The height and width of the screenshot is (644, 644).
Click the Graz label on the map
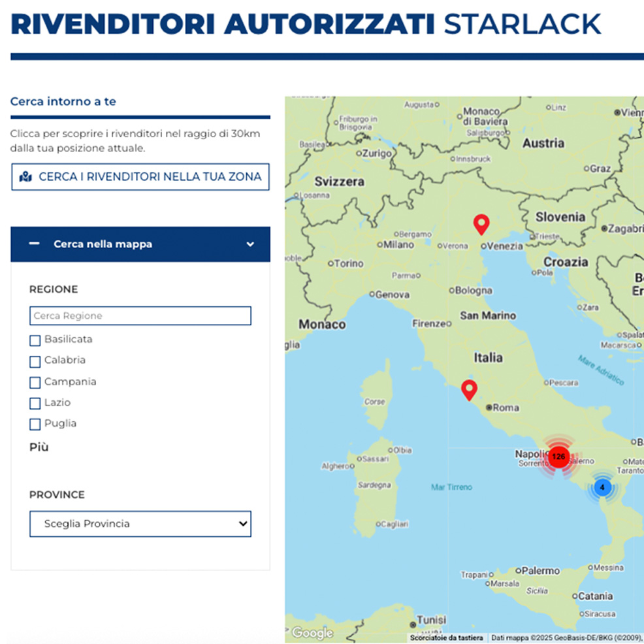pos(600,169)
